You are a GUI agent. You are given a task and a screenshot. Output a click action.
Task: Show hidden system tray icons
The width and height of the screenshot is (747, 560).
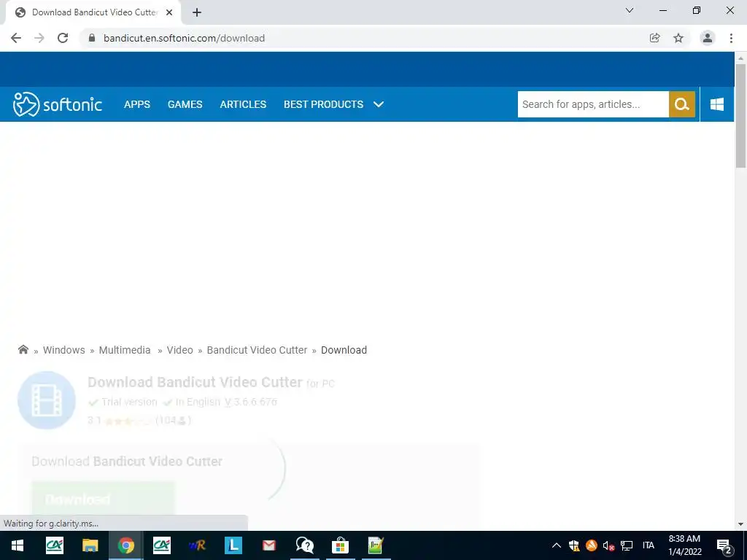[556, 545]
